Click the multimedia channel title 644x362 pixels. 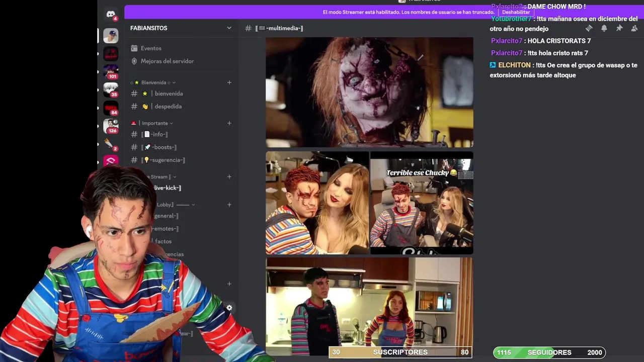pyautogui.click(x=279, y=28)
